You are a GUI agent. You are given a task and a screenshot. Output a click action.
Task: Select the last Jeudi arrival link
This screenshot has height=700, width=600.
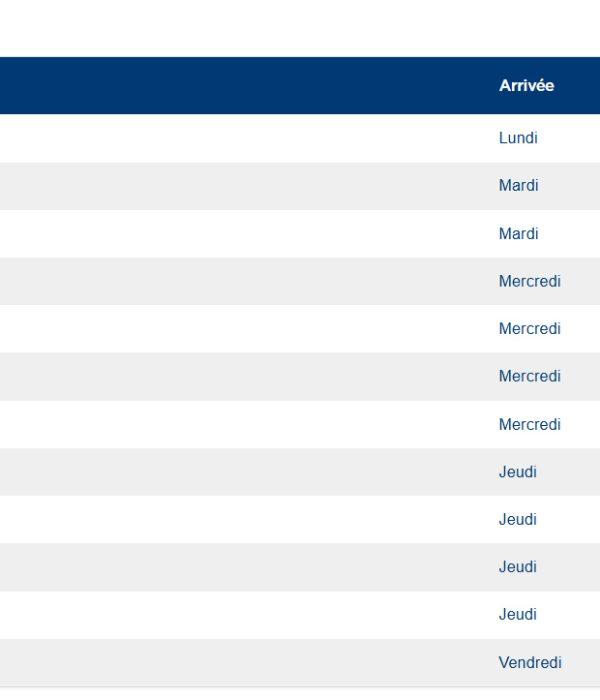pos(517,614)
